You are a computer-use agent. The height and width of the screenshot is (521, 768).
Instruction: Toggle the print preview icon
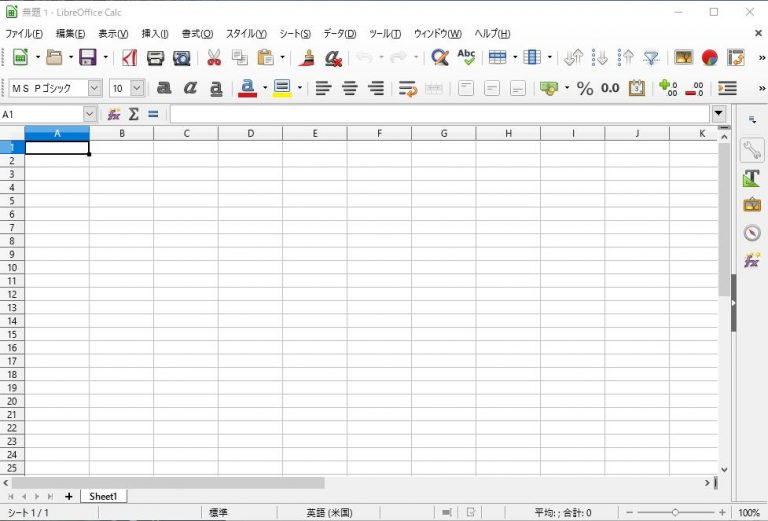[x=181, y=58]
